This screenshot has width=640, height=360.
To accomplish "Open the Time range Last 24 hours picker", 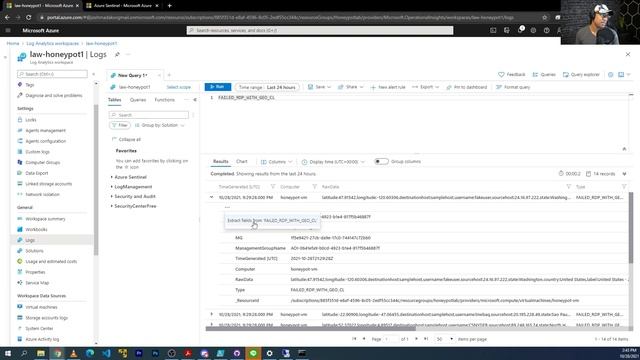I will (267, 87).
